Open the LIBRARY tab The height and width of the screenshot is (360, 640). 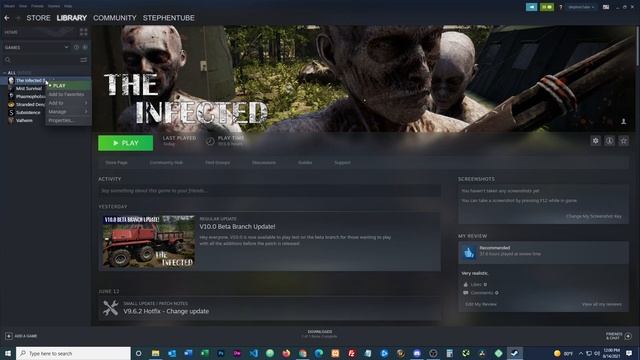point(72,18)
